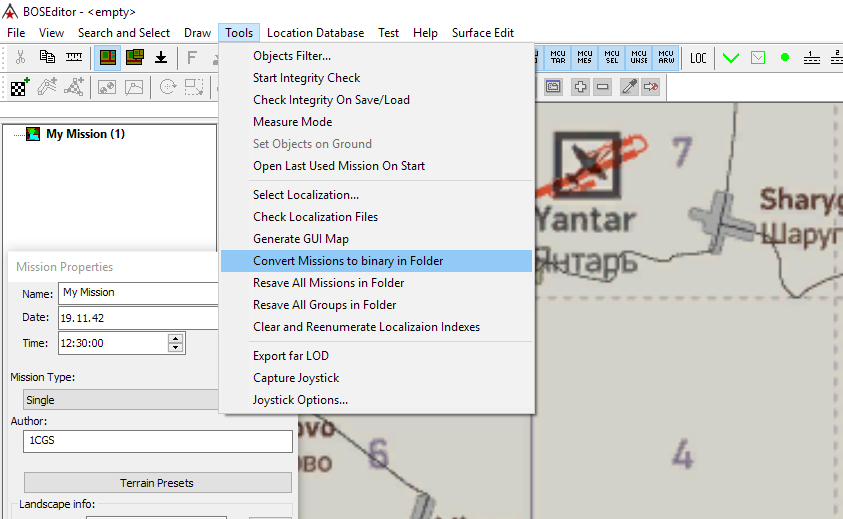Toggle the MCU UNSE icons button
The image size is (843, 519).
coord(639,57)
